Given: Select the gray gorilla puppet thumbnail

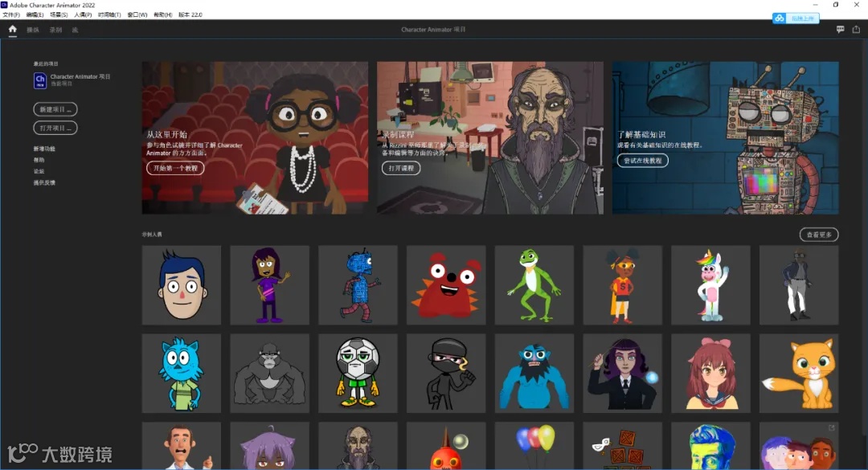Looking at the screenshot, I should pyautogui.click(x=269, y=373).
